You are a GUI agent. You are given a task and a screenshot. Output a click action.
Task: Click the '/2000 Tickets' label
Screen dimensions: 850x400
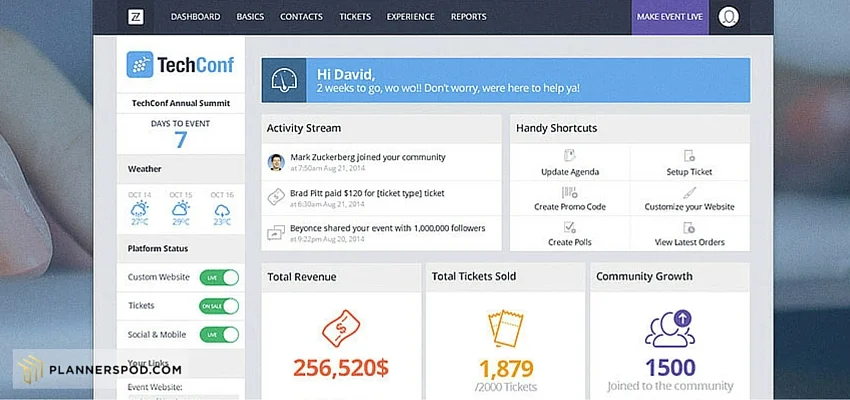click(x=505, y=387)
